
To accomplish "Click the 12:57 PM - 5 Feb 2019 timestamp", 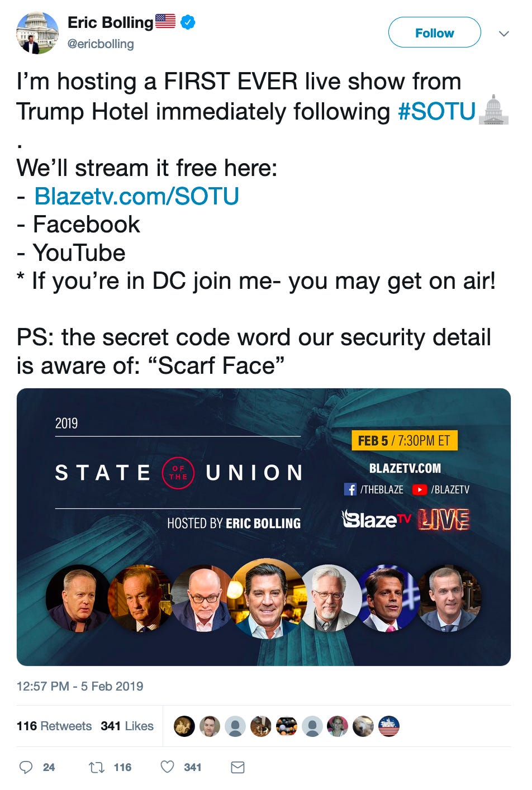I will [80, 686].
